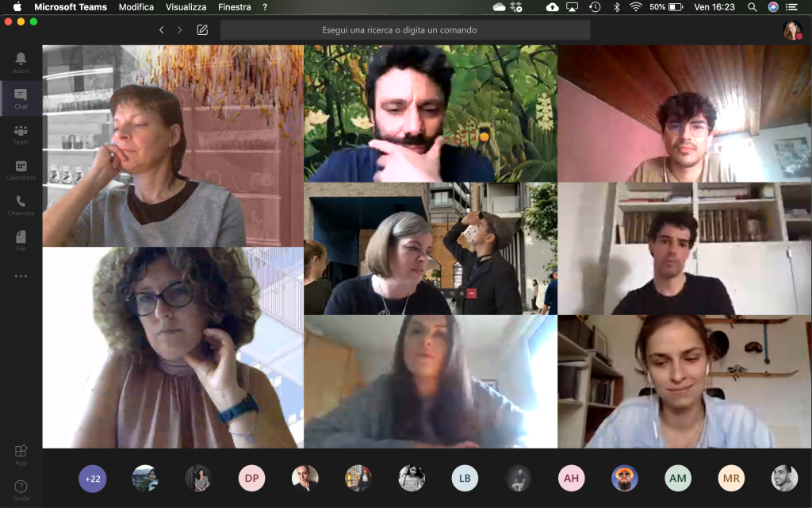Go forward with the right arrow
This screenshot has height=508, width=812.
(x=180, y=30)
